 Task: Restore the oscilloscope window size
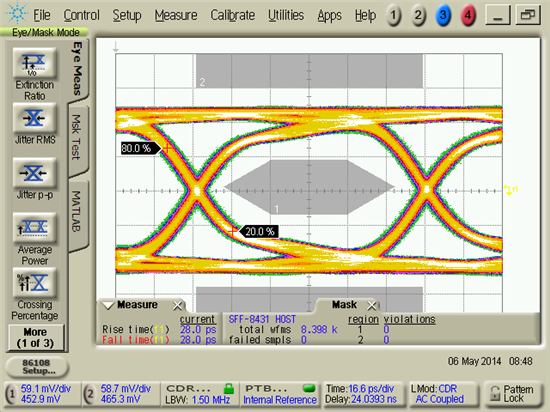(527, 16)
